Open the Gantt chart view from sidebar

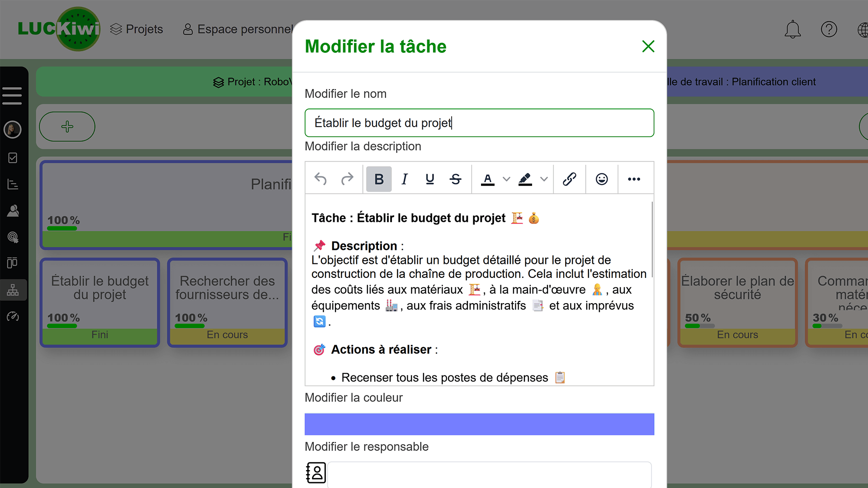click(x=13, y=184)
